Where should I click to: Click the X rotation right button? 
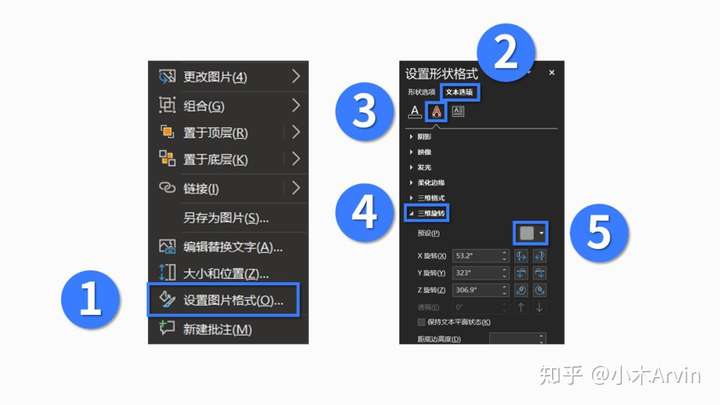(x=540, y=256)
